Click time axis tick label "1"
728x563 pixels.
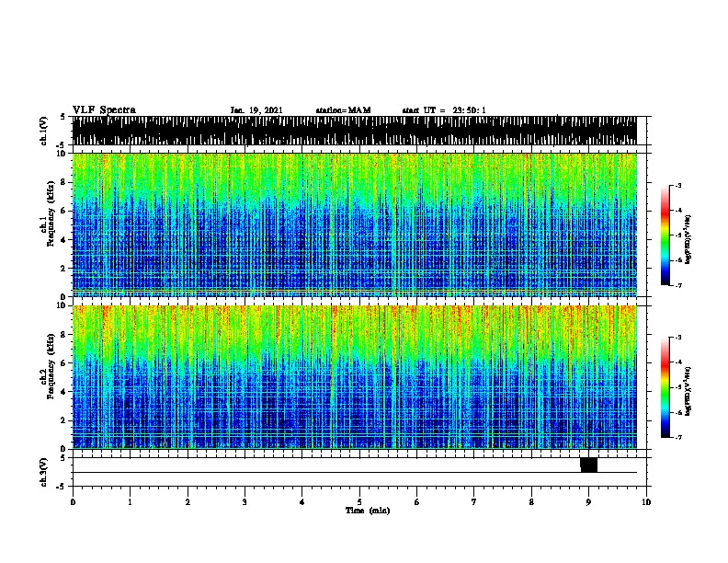pyautogui.click(x=130, y=501)
